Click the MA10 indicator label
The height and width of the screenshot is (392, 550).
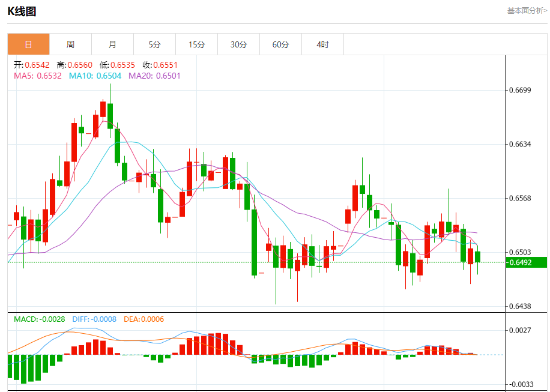pyautogui.click(x=95, y=76)
